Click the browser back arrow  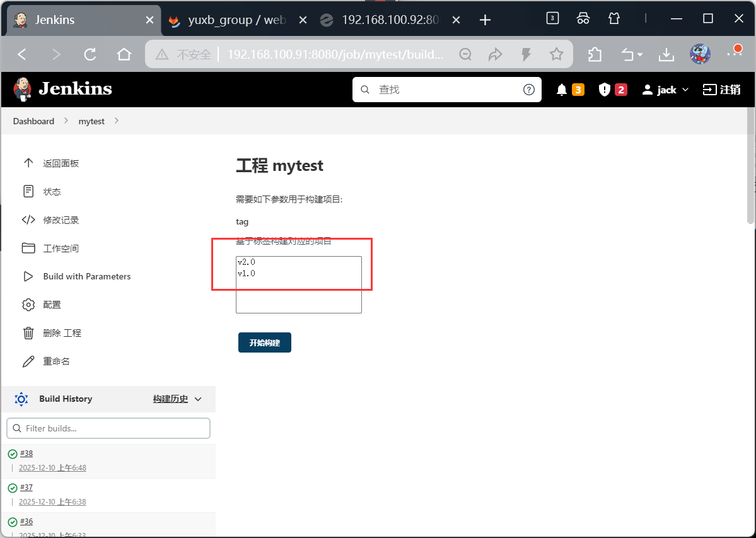pyautogui.click(x=21, y=54)
